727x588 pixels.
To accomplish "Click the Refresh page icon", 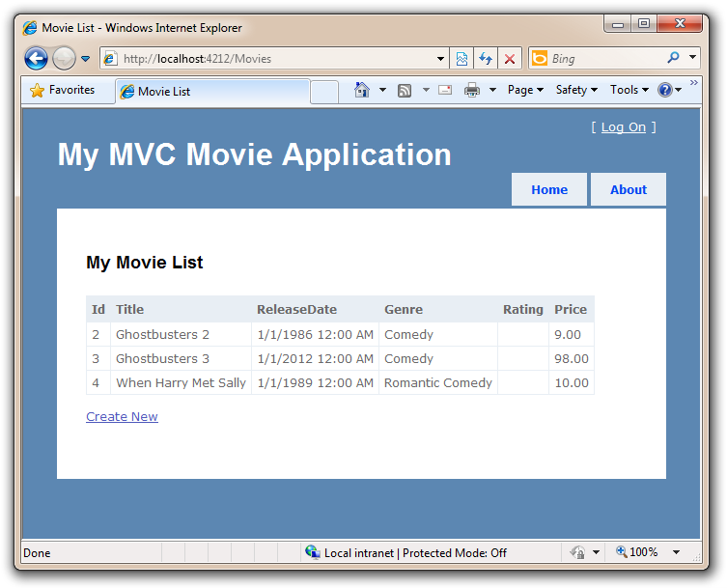I will click(486, 59).
